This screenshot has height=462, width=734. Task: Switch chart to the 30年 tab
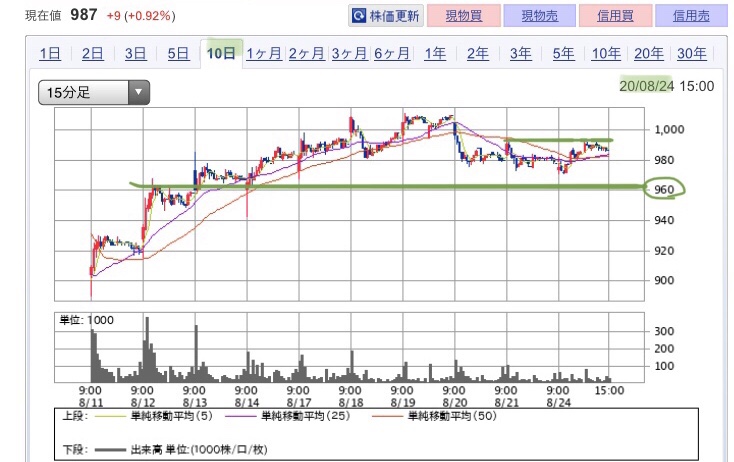[x=692, y=53]
